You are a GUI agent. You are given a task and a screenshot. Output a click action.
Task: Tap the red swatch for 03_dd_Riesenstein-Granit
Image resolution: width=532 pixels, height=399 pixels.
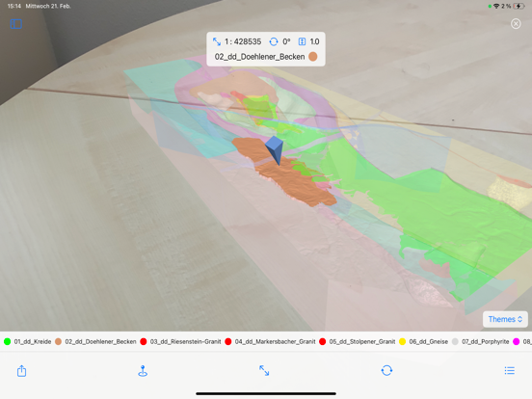tap(144, 342)
